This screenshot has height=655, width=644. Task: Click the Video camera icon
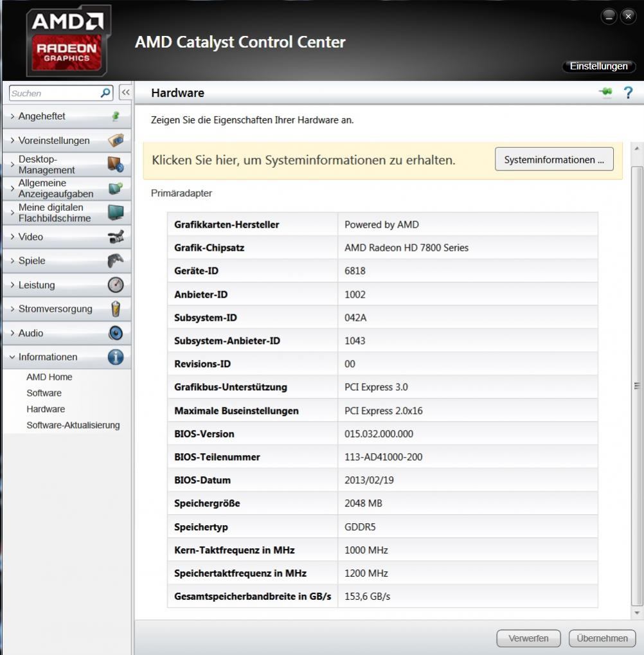click(x=116, y=237)
